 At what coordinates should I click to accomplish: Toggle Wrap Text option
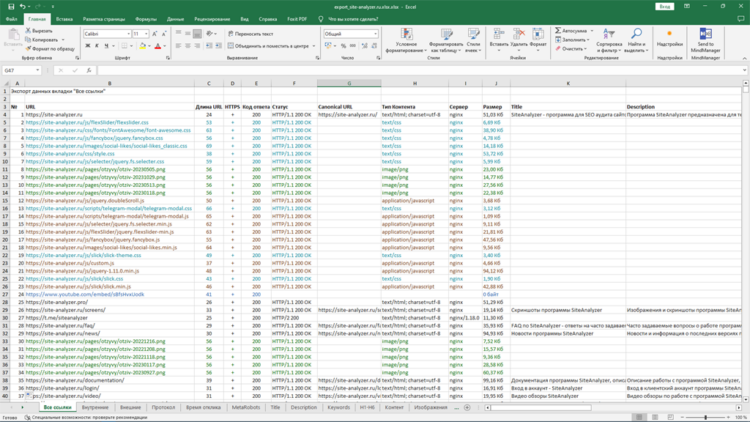[250, 34]
